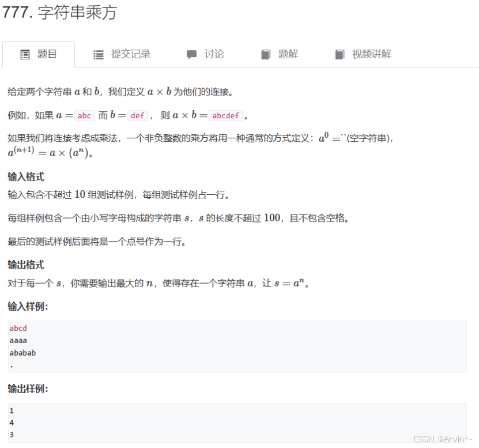Click the book icon beside 题解
The height and width of the screenshot is (448, 479).
(265, 54)
